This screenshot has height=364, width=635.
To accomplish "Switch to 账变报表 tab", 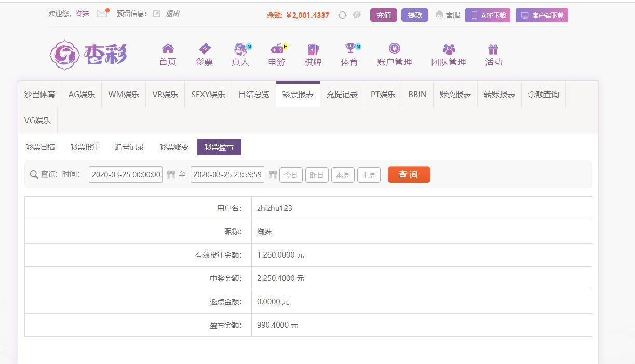I will 455,94.
